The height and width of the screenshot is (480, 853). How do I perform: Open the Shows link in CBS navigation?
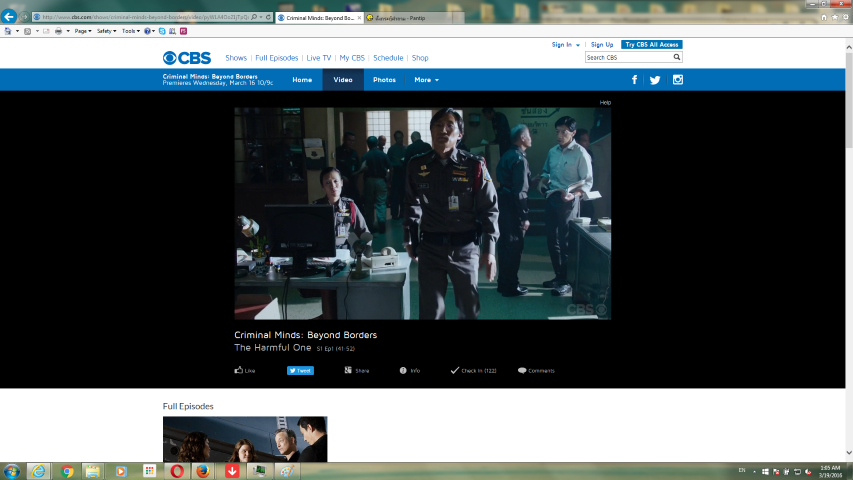[x=236, y=58]
